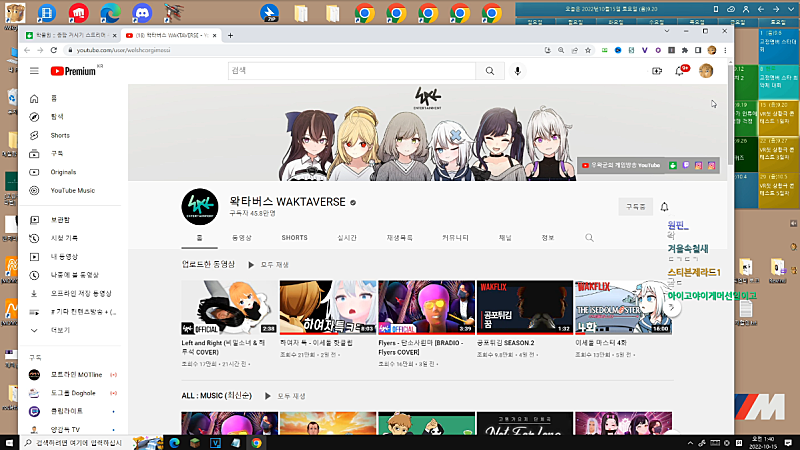The height and width of the screenshot is (450, 800).
Task: Click the sidebar Home icon
Action: pyautogui.click(x=34, y=98)
